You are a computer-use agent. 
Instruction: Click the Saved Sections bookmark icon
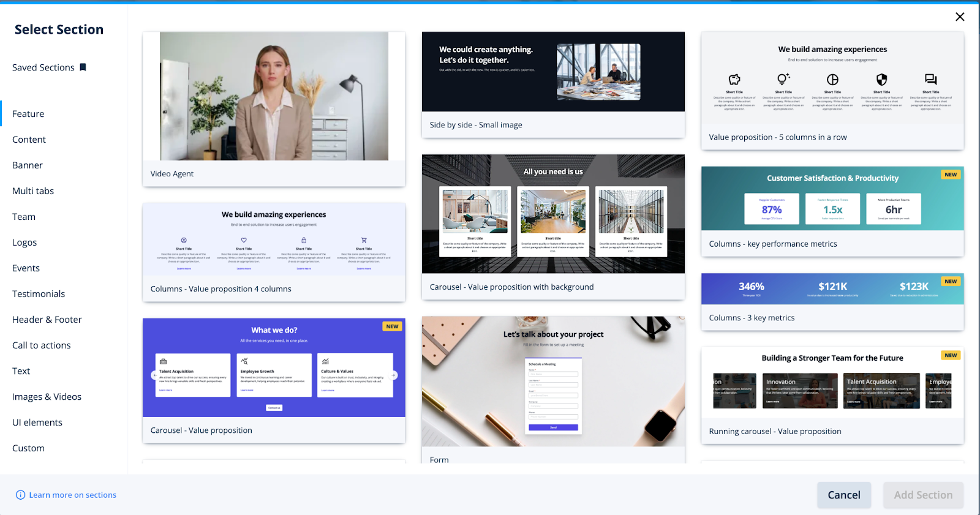83,67
